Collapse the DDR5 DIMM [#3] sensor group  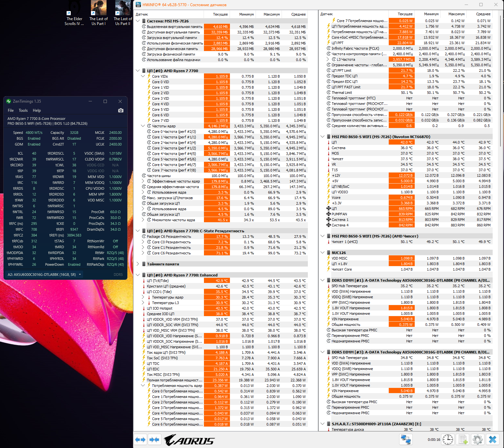click(322, 352)
